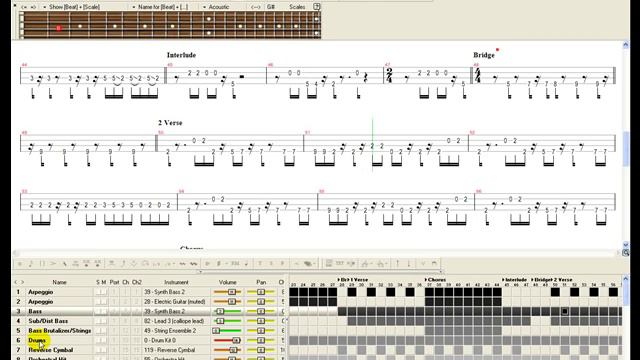Click the Name column header
Screen dimensions: 640x360
[59, 282]
